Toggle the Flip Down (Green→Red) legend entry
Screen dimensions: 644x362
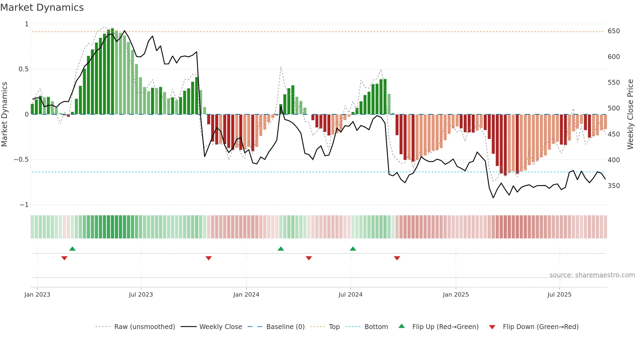coord(533,327)
